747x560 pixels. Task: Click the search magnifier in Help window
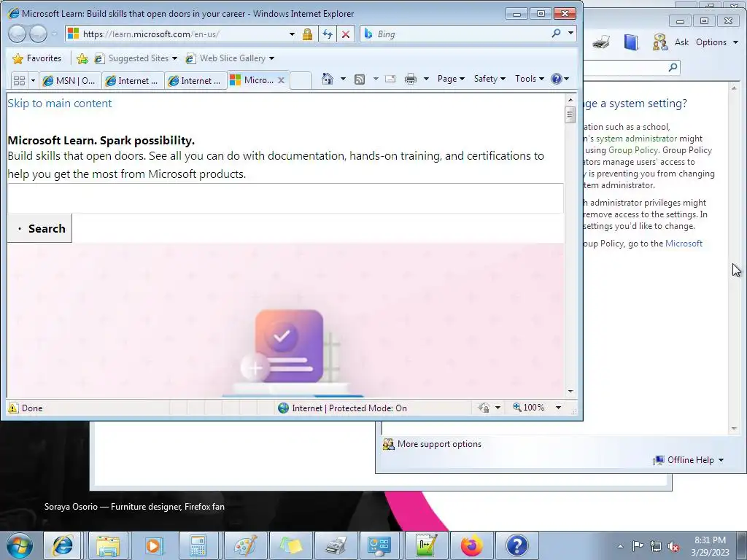(x=673, y=67)
